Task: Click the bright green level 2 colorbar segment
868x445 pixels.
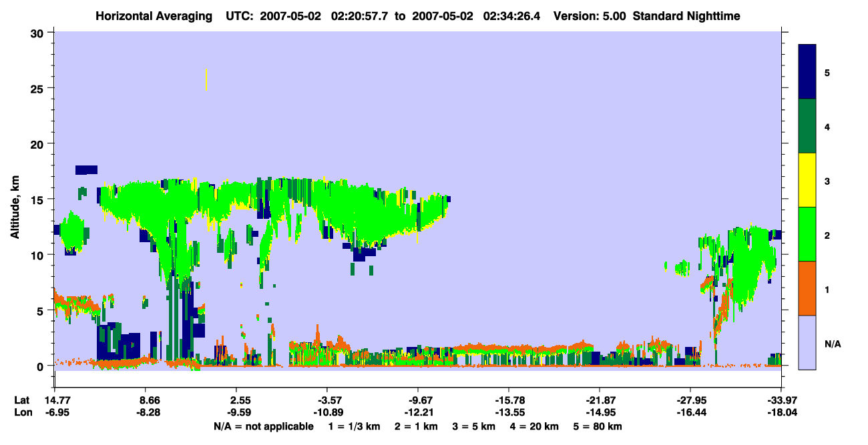Action: 807,234
